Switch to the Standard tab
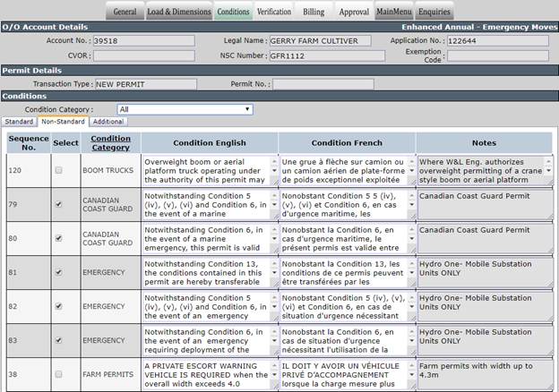Viewport: 559px width, 392px height. (x=19, y=122)
